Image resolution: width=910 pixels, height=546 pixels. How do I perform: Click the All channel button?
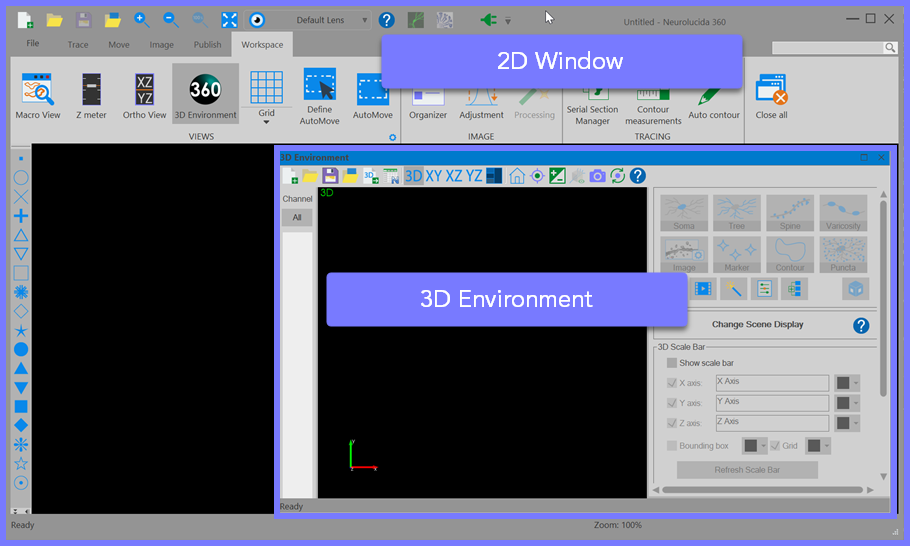(x=297, y=218)
